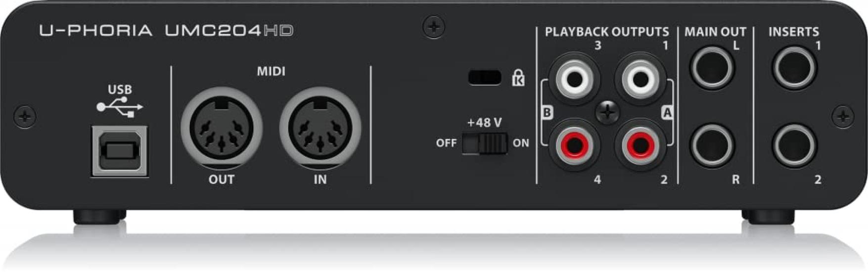Viewport: 868px width, 272px height.
Task: Click the screw between the RCA jacks
Action: [x=607, y=112]
